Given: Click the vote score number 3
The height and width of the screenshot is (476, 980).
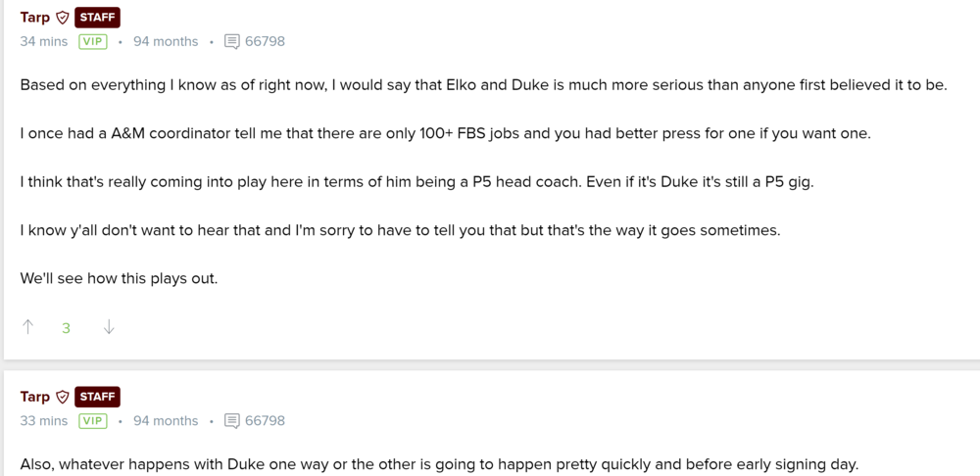Looking at the screenshot, I should pyautogui.click(x=67, y=329).
